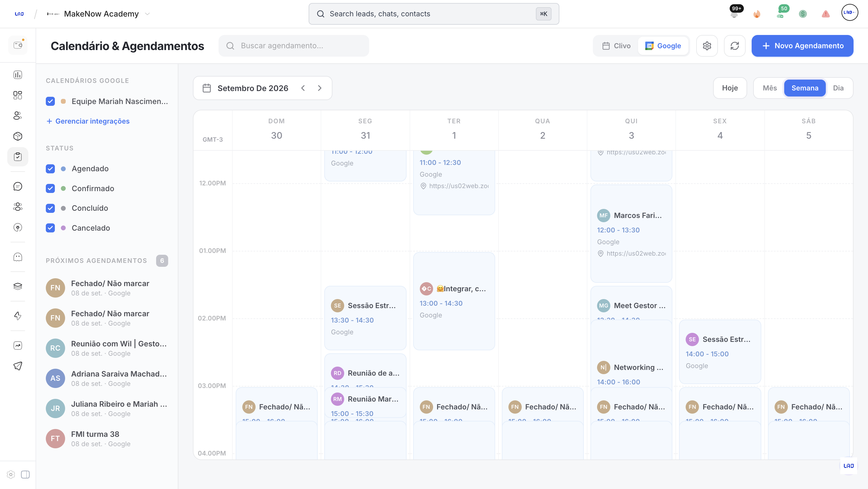Open the lightning automation sidebar icon
Viewport: 868px width, 489px height.
point(18,316)
